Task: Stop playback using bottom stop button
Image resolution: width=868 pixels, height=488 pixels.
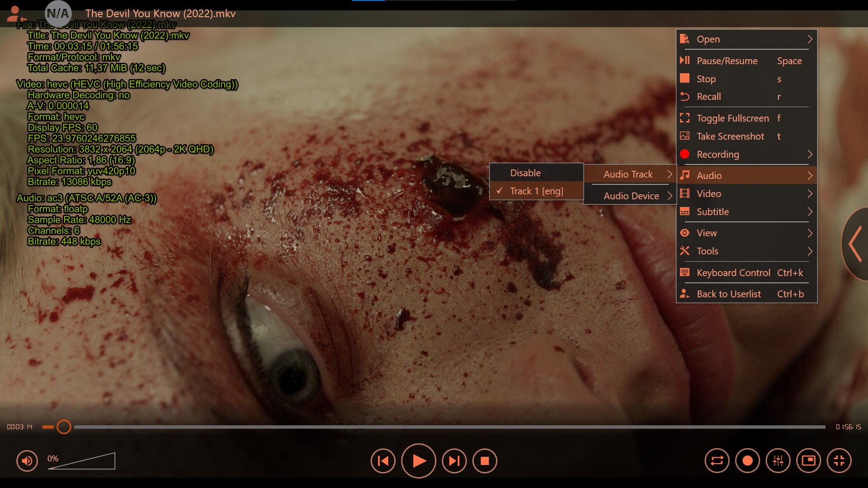Action: point(485,461)
